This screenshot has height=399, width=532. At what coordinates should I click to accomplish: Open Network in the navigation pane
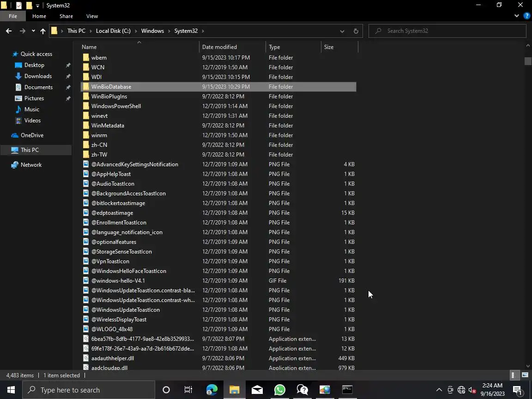pos(31,165)
